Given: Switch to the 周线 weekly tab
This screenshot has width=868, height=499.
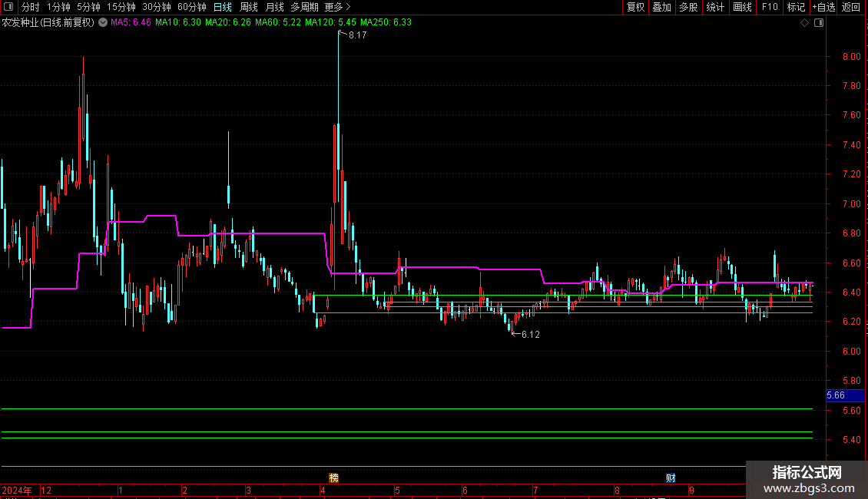Looking at the screenshot, I should pyautogui.click(x=249, y=7).
